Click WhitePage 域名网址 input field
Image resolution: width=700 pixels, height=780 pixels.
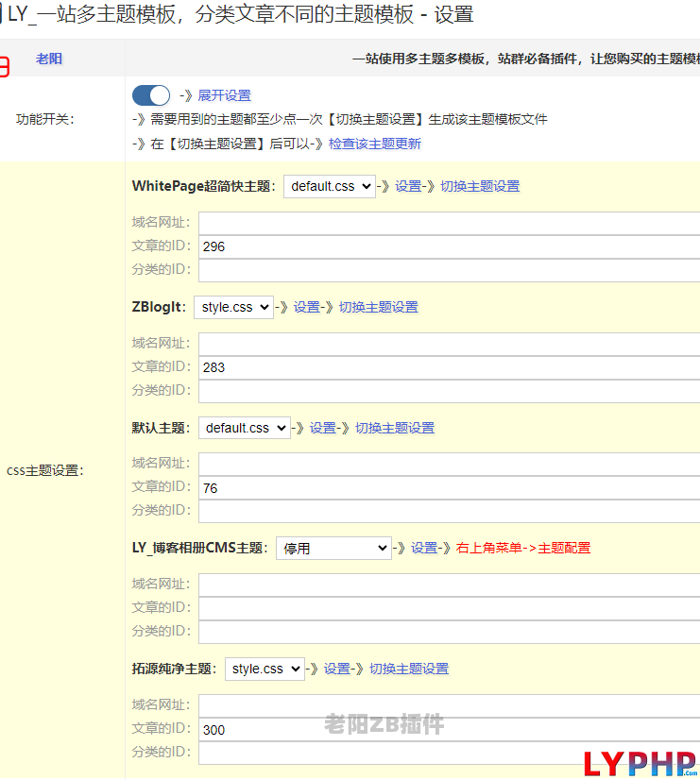coord(449,223)
